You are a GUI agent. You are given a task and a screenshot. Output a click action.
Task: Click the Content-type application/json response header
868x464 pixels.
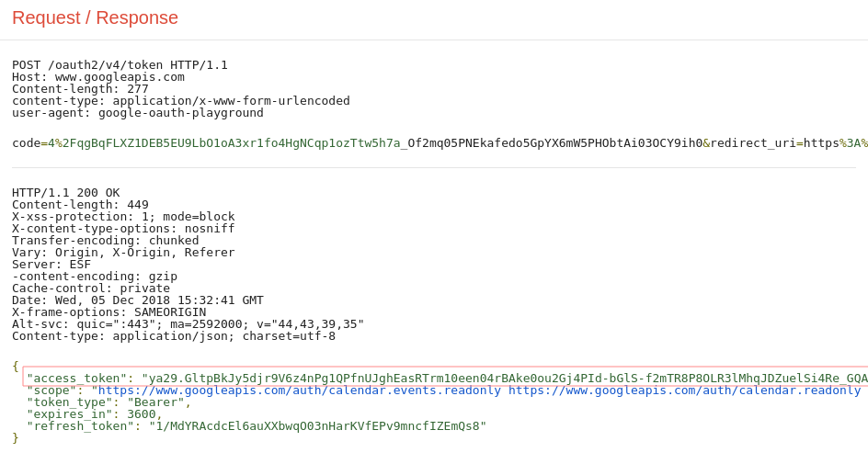click(174, 336)
